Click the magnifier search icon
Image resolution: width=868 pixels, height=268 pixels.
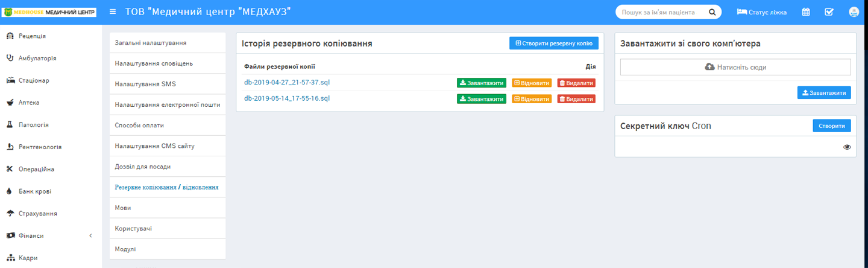click(712, 12)
